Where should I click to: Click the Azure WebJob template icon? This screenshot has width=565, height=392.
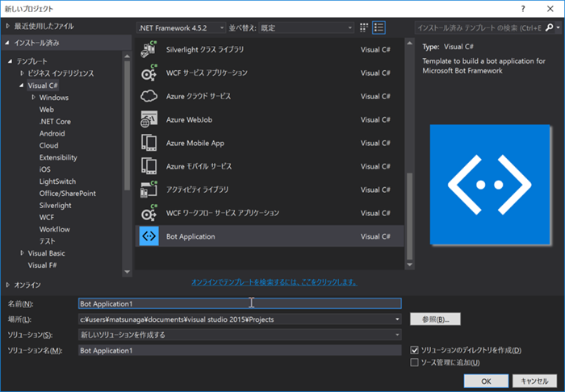tap(149, 119)
